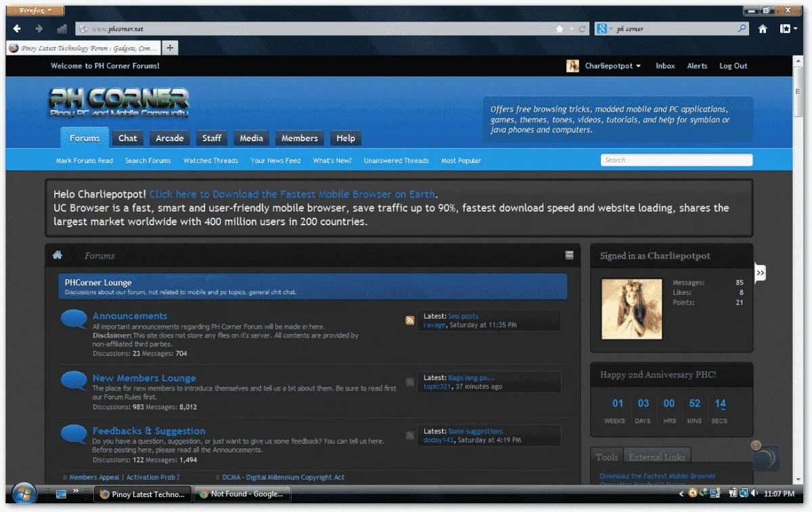Viewport: 812px width, 512px height.
Task: Open the Inbox link
Action: [x=665, y=66]
